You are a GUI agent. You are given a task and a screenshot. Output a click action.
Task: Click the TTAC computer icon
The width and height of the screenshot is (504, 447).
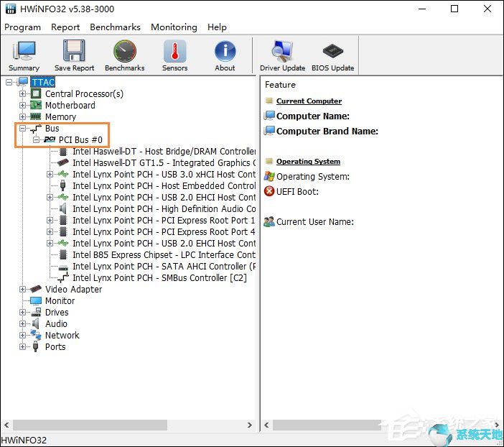point(22,82)
